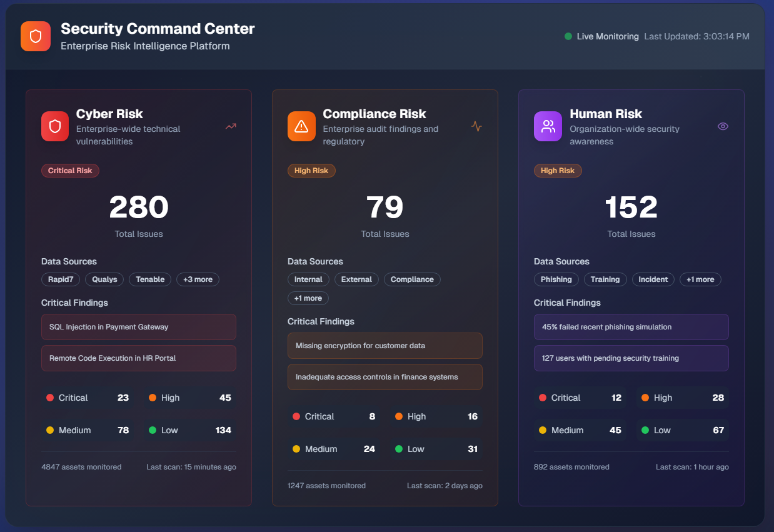This screenshot has width=774, height=532.
Task: Toggle the Phishing data source chip
Action: click(x=556, y=279)
